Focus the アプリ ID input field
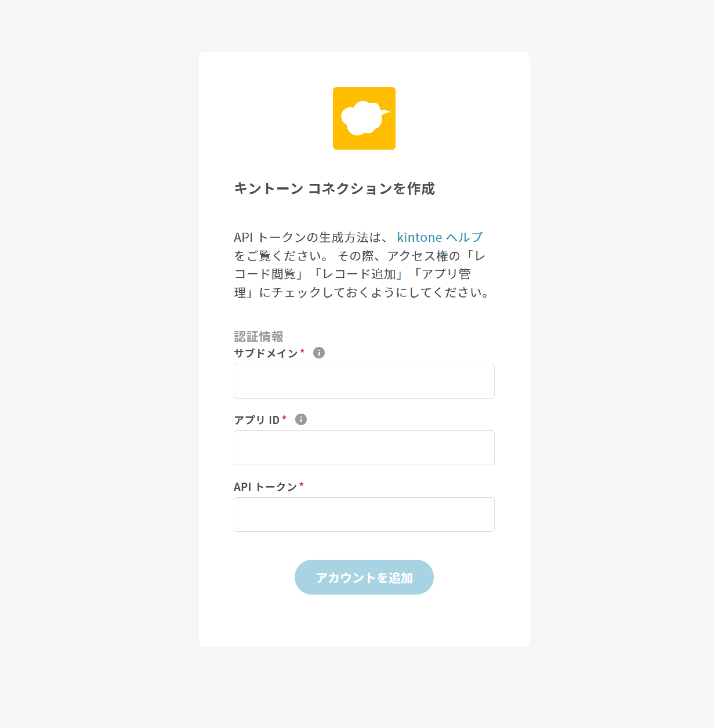This screenshot has width=714, height=728. pos(364,448)
